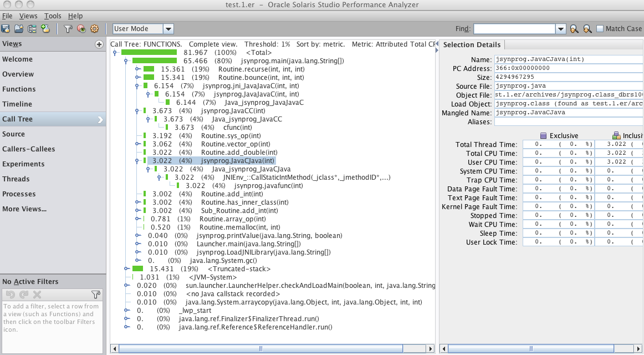Viewport: 644px width, 355px height.
Task: Click the arrow icon on Call Tree row
Action: (x=100, y=120)
